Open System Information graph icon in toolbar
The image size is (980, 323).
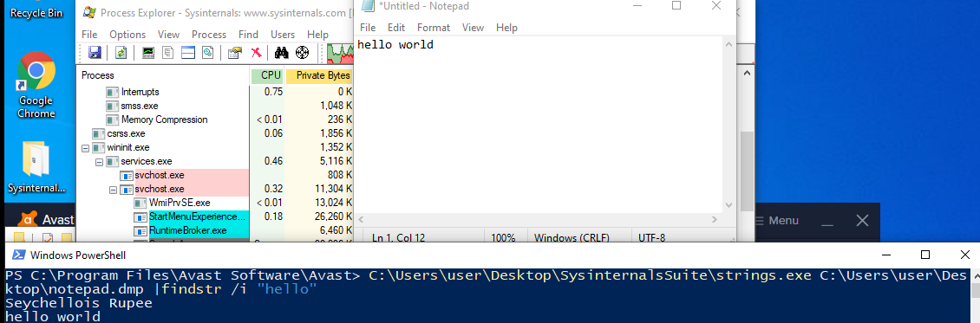tap(149, 52)
